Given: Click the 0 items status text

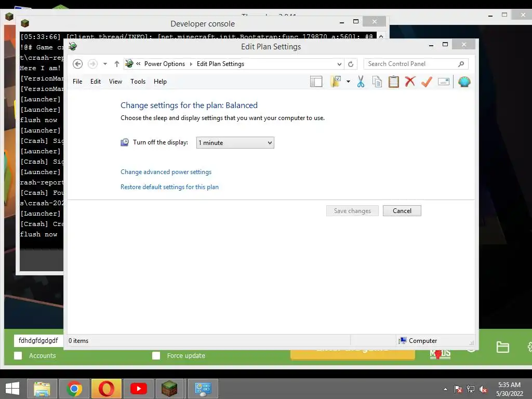Looking at the screenshot, I should click(x=78, y=341).
